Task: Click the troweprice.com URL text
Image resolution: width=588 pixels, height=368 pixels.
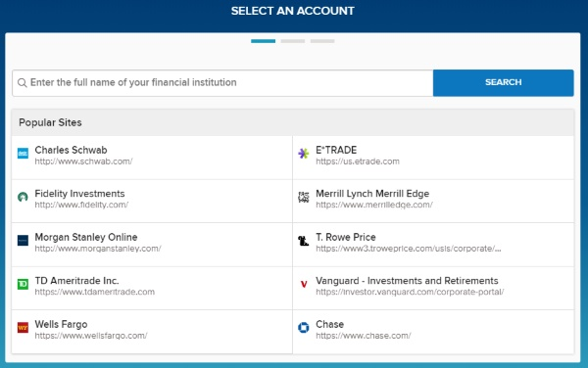Action: tap(408, 249)
